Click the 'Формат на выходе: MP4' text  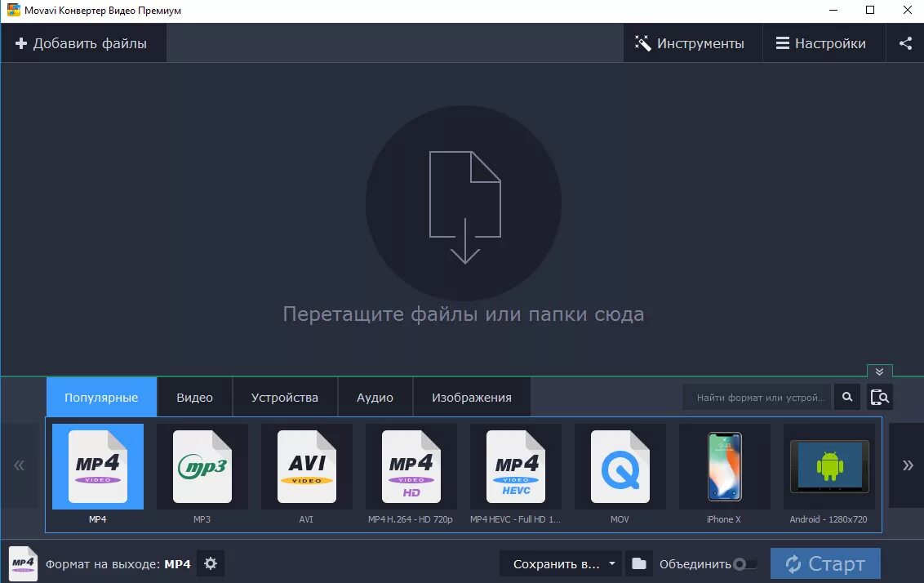[x=118, y=564]
